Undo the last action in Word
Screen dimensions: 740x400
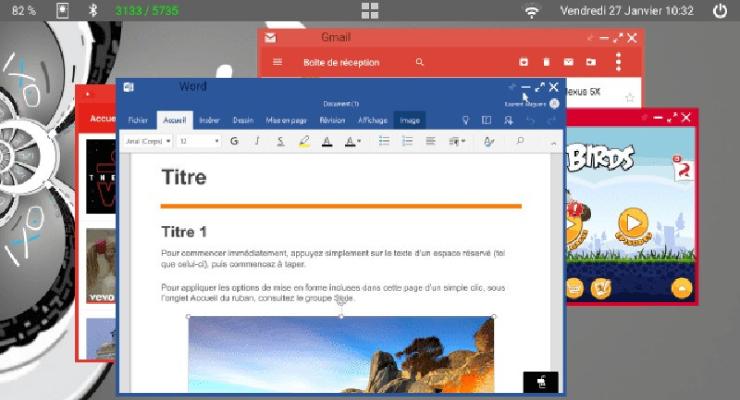coord(530,121)
